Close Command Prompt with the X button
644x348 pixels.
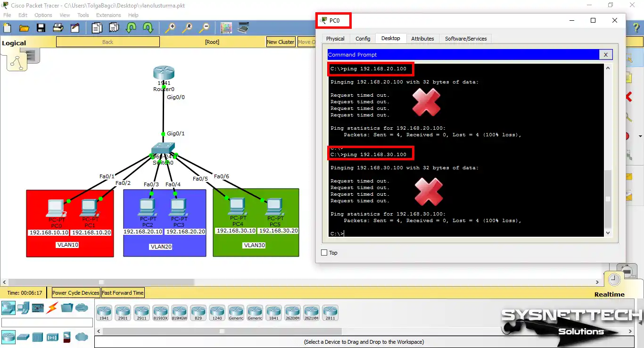[606, 55]
